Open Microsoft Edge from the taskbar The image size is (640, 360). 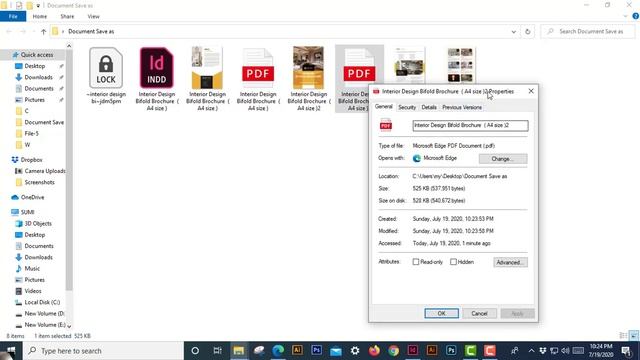tap(278, 351)
